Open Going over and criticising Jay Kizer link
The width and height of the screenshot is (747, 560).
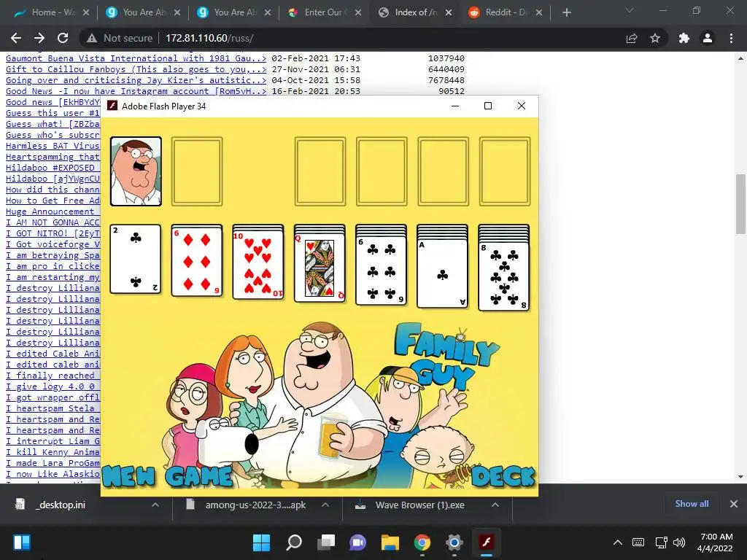[x=136, y=80]
